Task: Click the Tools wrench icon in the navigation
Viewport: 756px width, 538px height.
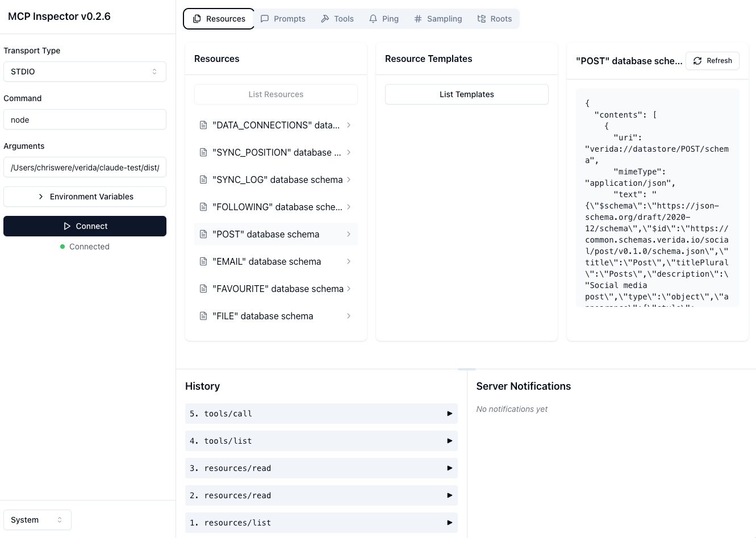Action: (325, 18)
